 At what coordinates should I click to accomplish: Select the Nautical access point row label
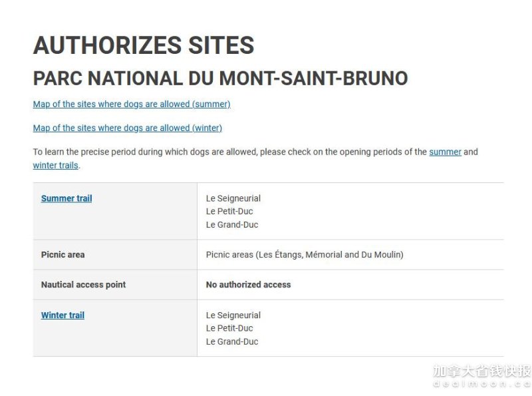tap(84, 285)
